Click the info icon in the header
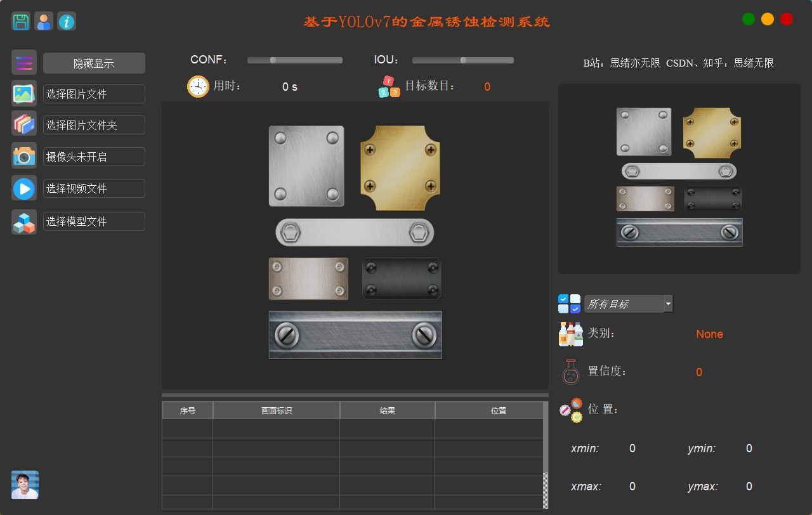Screen dimensions: 812x515 (x=67, y=22)
